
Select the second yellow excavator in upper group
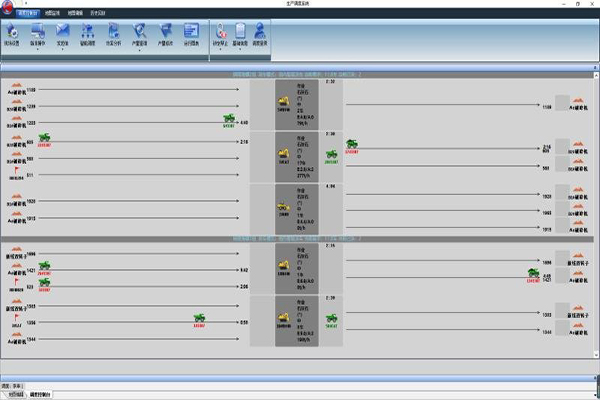click(x=284, y=154)
